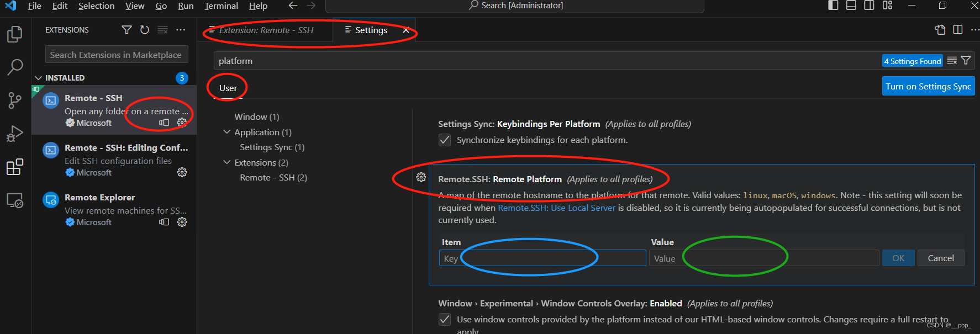Open the Explorer view in activity bar
Viewport: 980px width, 334px height.
[x=15, y=34]
